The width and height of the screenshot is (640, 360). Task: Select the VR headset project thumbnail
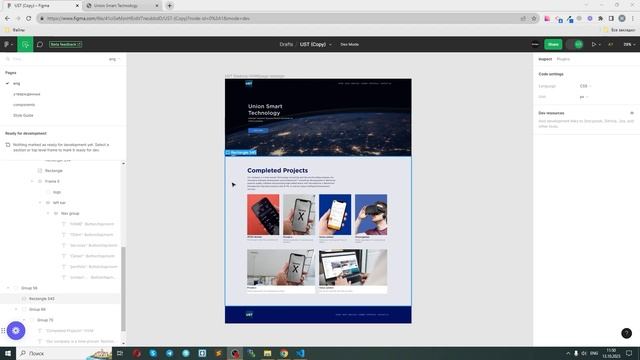pos(371,214)
